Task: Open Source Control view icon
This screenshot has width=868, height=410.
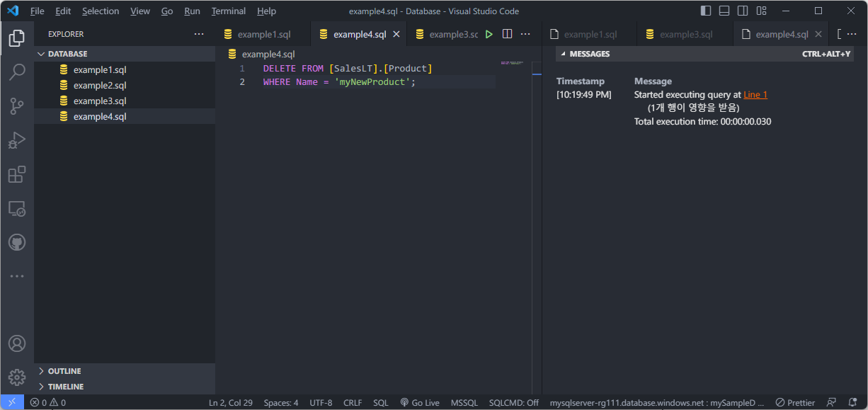Action: (17, 106)
